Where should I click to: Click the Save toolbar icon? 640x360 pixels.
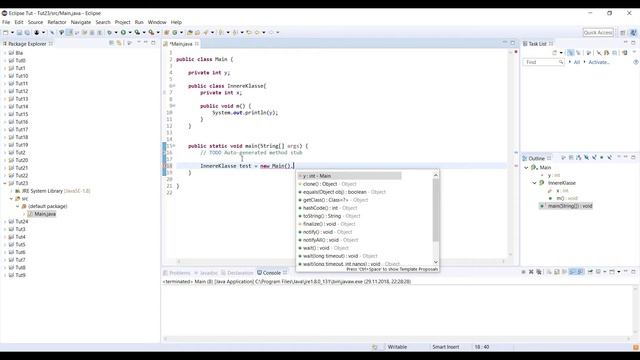(19, 32)
